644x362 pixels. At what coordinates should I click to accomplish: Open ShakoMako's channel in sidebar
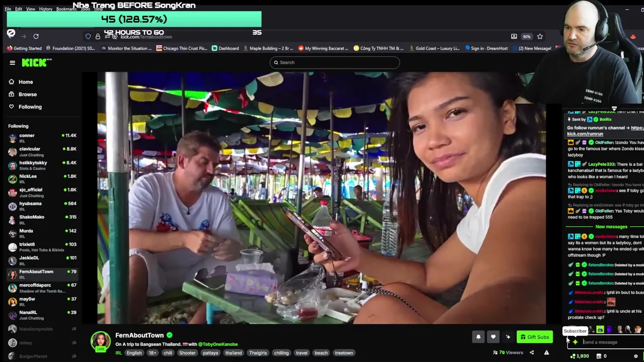[43, 219]
